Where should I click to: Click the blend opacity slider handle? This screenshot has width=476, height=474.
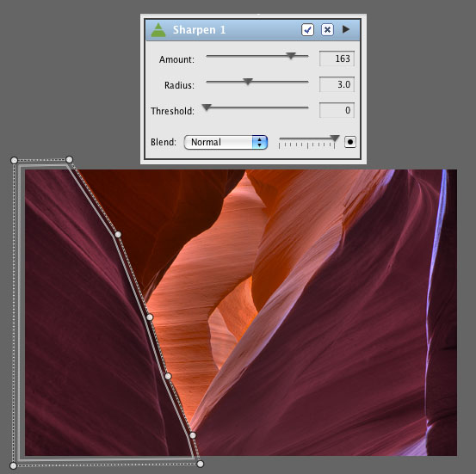335,139
